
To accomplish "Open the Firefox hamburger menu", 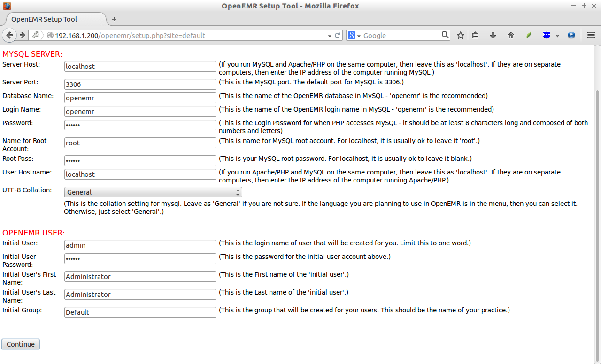I will (591, 35).
